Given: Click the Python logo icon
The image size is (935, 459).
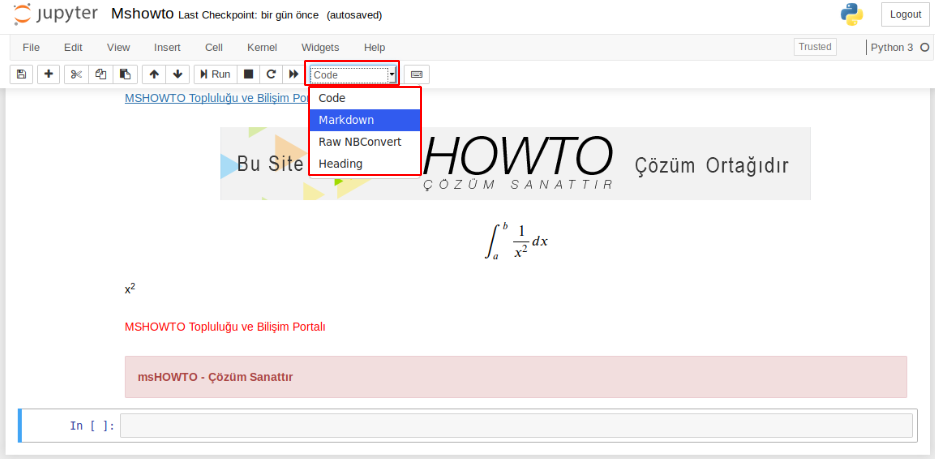Looking at the screenshot, I should [x=852, y=15].
